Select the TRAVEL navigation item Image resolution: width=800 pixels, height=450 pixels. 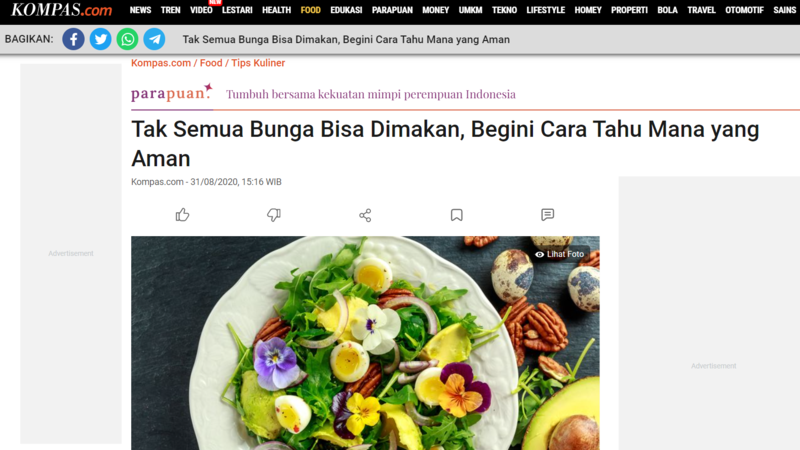coord(701,10)
